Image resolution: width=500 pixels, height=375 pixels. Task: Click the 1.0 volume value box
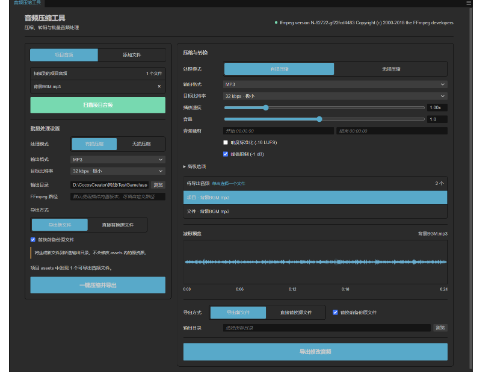pos(437,119)
